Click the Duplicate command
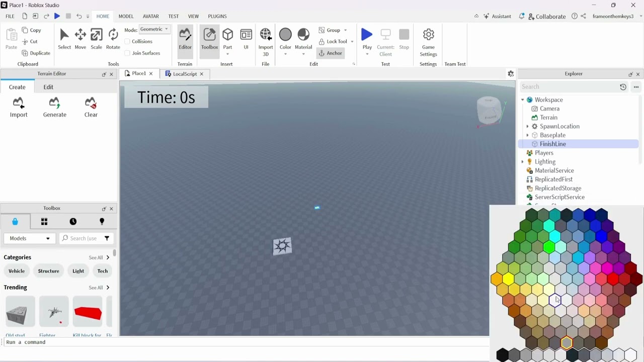644x362 pixels. (36, 53)
